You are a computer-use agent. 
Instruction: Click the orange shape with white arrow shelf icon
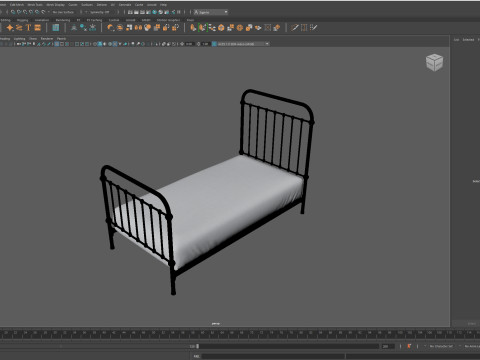[166, 28]
